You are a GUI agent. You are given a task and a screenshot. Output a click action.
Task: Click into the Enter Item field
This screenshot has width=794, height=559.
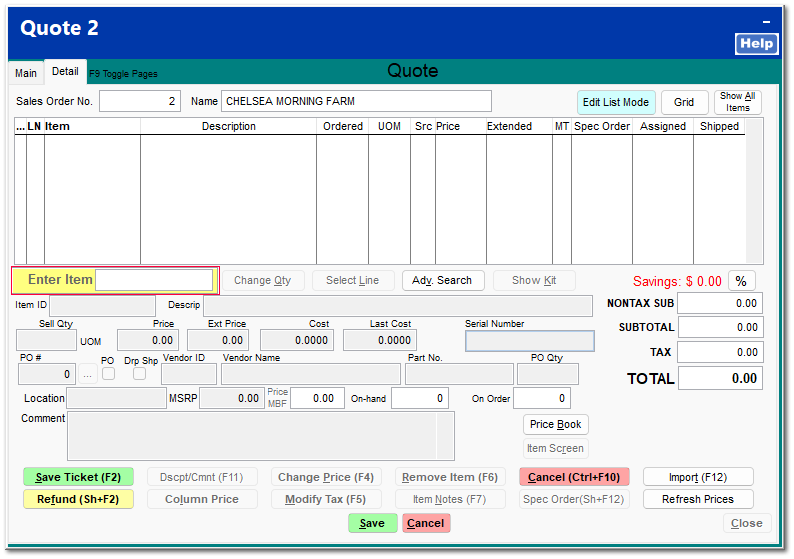[154, 280]
